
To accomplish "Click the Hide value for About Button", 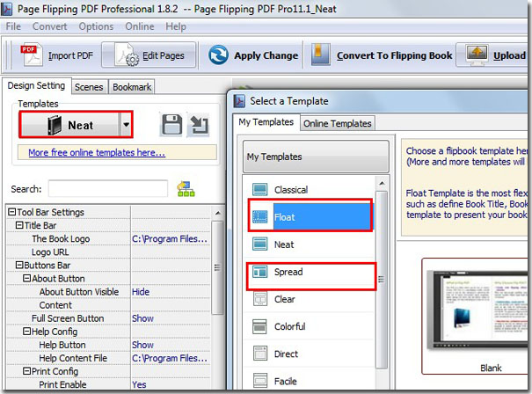I will tap(141, 291).
